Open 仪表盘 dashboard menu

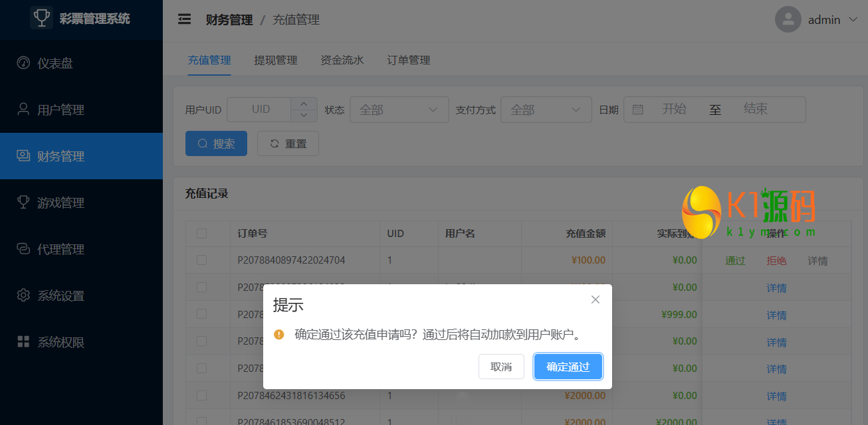81,63
